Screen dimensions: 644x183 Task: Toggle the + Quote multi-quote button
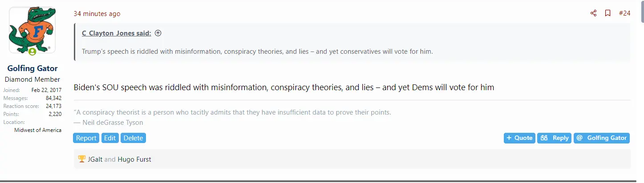click(x=519, y=138)
